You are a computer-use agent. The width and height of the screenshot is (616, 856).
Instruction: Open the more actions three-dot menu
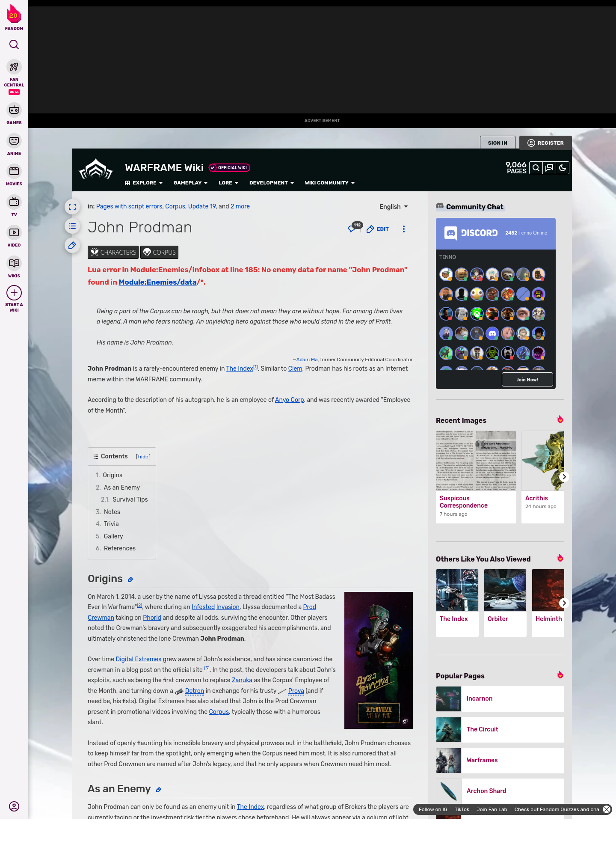[x=404, y=229]
